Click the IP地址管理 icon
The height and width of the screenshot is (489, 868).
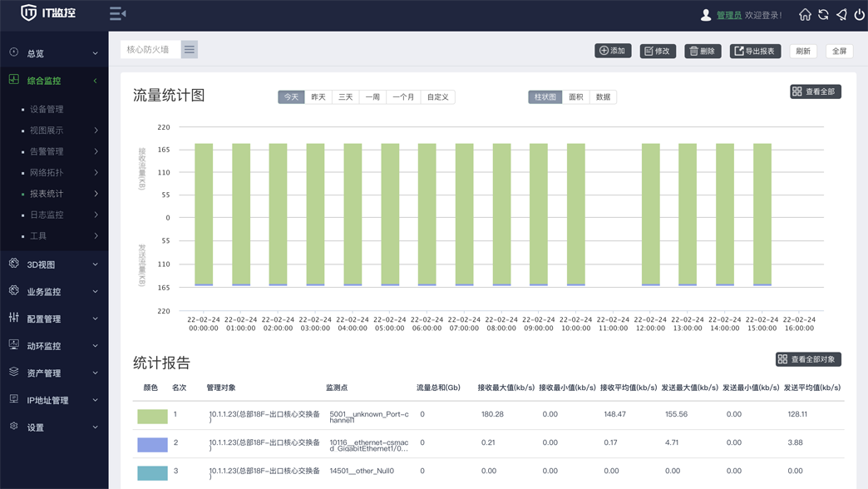click(14, 398)
